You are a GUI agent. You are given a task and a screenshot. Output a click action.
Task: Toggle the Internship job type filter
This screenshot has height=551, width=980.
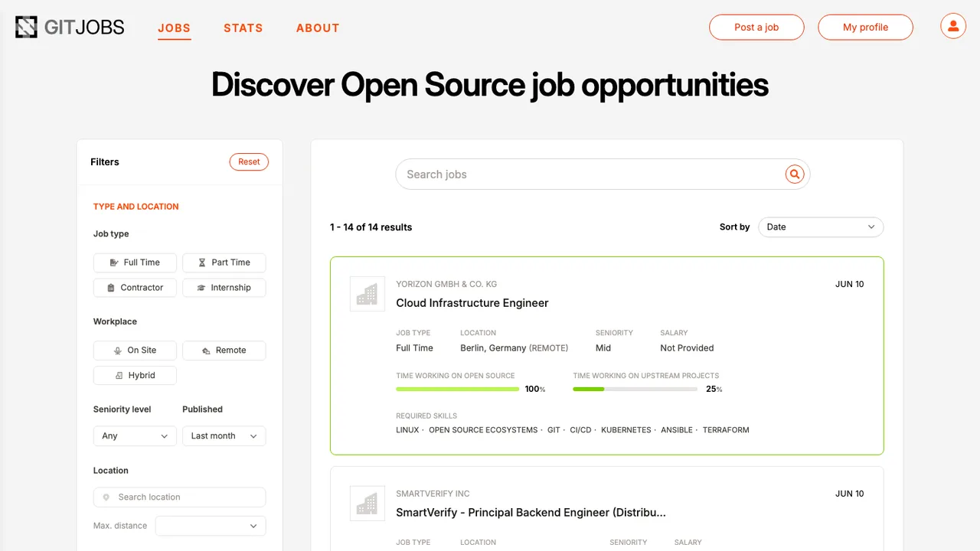pyautogui.click(x=224, y=288)
